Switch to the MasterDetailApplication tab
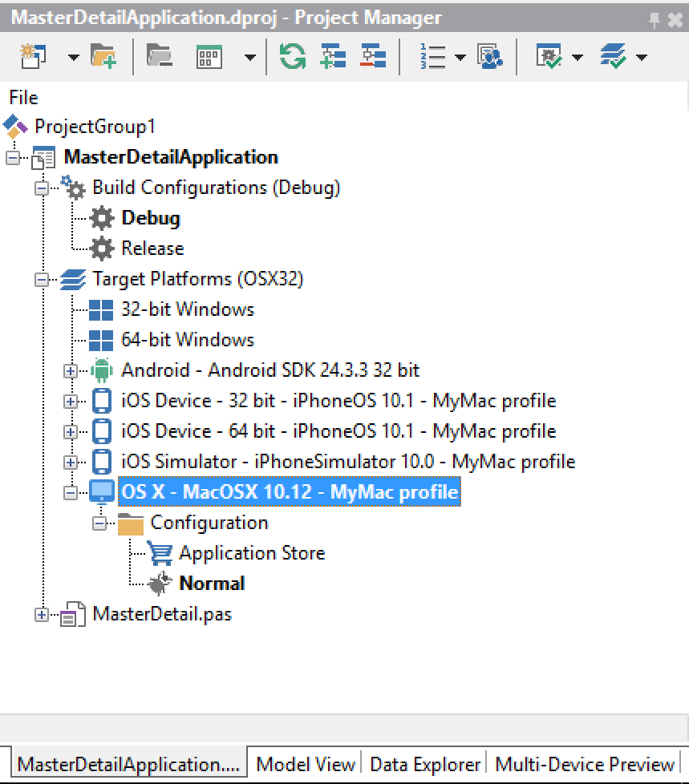Screen dimensions: 689x784 click(128, 764)
